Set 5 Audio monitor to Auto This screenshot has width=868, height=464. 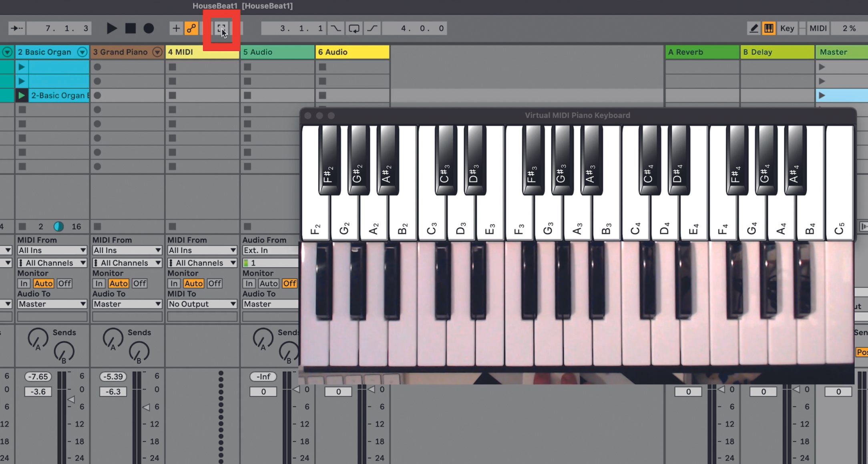coord(268,283)
